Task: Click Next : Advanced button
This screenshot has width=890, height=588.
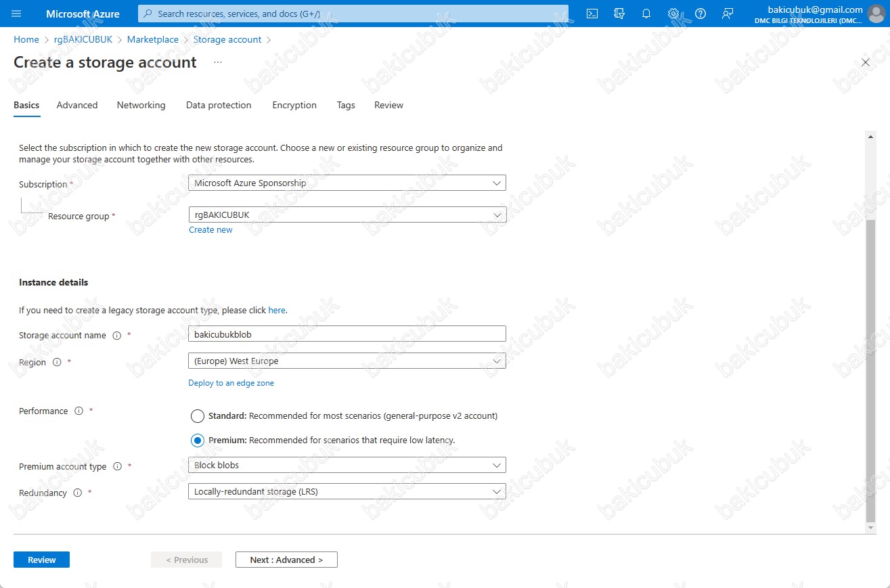Action: 286,560
